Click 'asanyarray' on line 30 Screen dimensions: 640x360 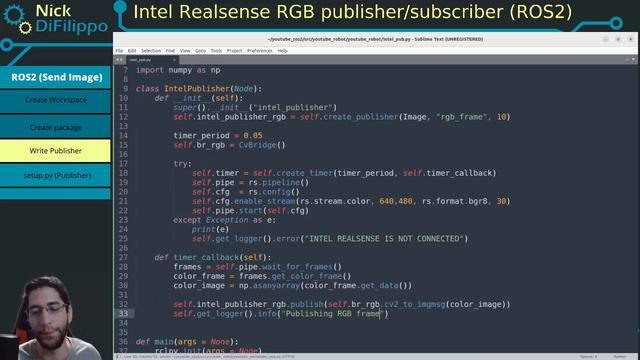276,286
